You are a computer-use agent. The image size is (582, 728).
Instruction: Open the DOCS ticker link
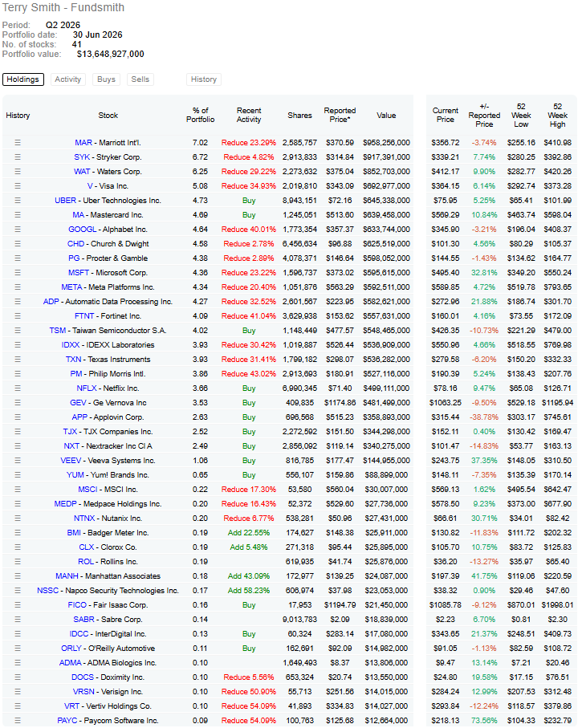tap(83, 677)
